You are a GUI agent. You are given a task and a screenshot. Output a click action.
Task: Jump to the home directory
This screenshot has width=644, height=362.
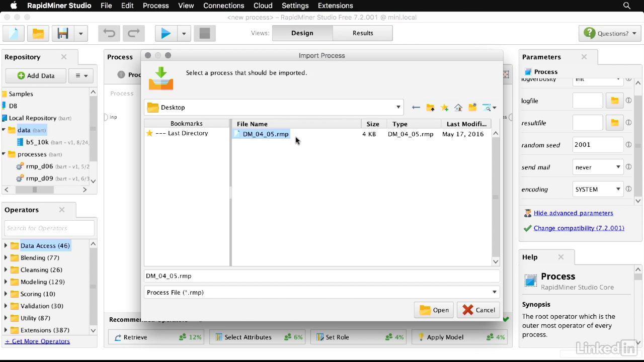coord(458,108)
